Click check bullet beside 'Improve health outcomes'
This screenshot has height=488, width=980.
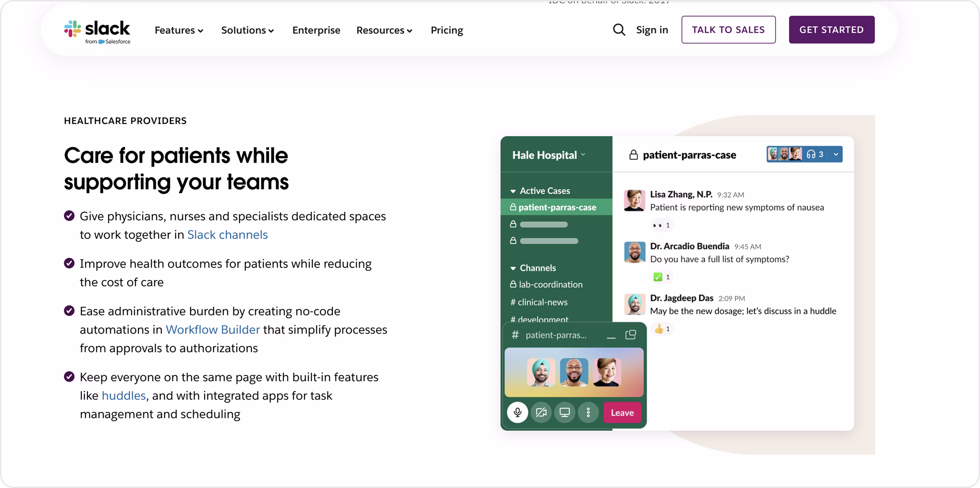pyautogui.click(x=69, y=263)
